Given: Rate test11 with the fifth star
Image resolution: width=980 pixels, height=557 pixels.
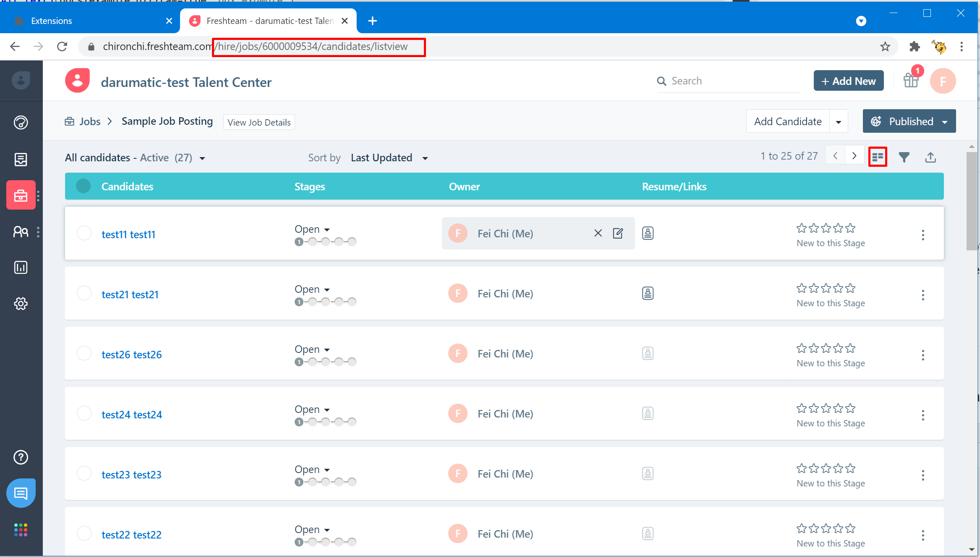Looking at the screenshot, I should coord(850,228).
